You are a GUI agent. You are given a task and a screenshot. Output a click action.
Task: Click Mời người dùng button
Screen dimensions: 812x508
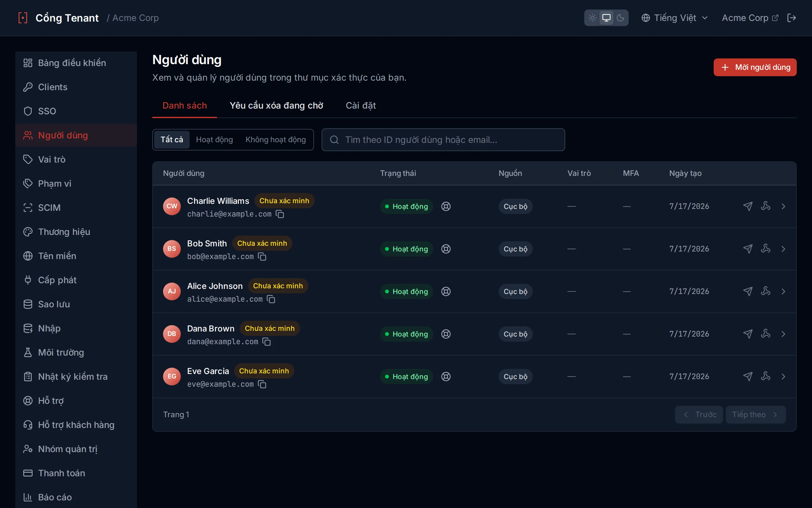tap(755, 67)
